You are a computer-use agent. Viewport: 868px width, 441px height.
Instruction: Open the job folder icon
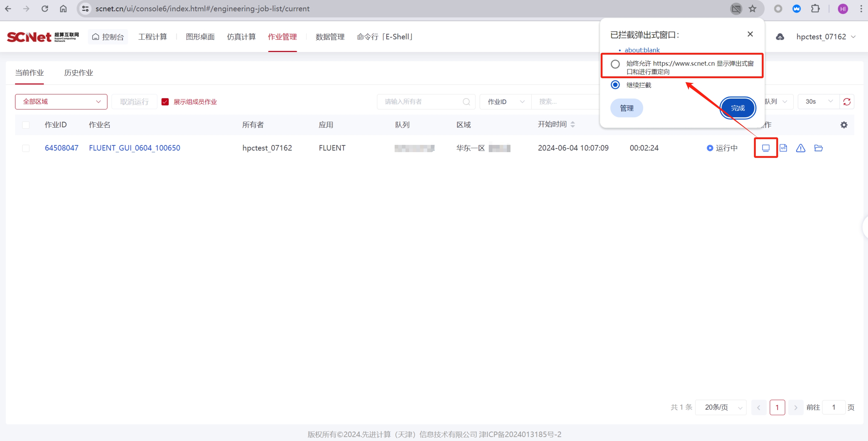click(x=818, y=148)
